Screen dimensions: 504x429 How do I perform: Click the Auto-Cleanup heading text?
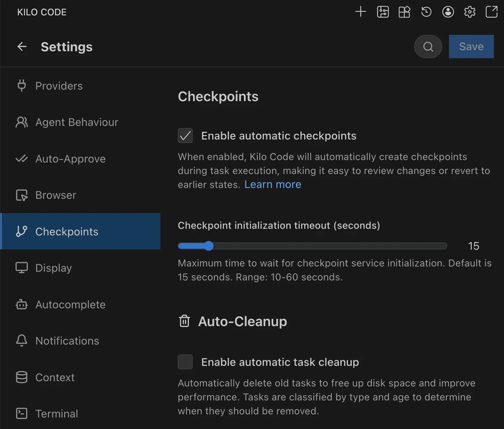click(x=243, y=321)
